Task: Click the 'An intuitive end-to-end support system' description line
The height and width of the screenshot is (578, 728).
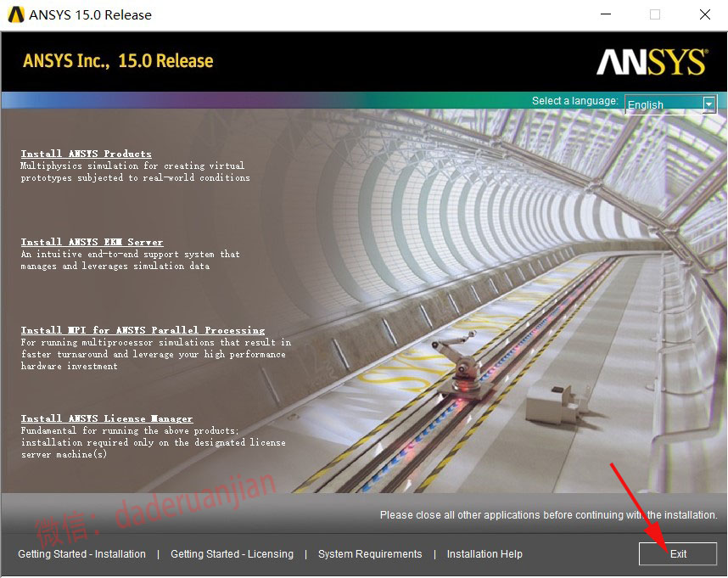Action: coord(130,254)
